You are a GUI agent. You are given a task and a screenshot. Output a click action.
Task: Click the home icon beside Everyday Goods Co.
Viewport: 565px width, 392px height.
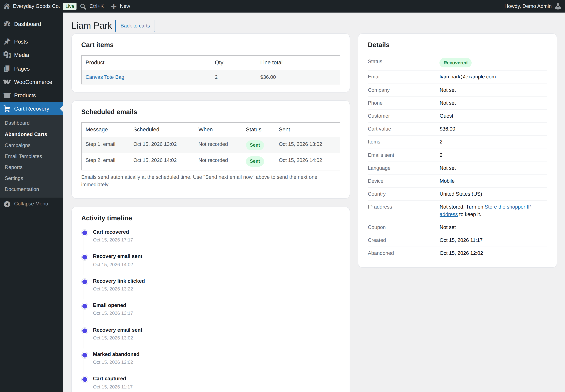click(7, 6)
